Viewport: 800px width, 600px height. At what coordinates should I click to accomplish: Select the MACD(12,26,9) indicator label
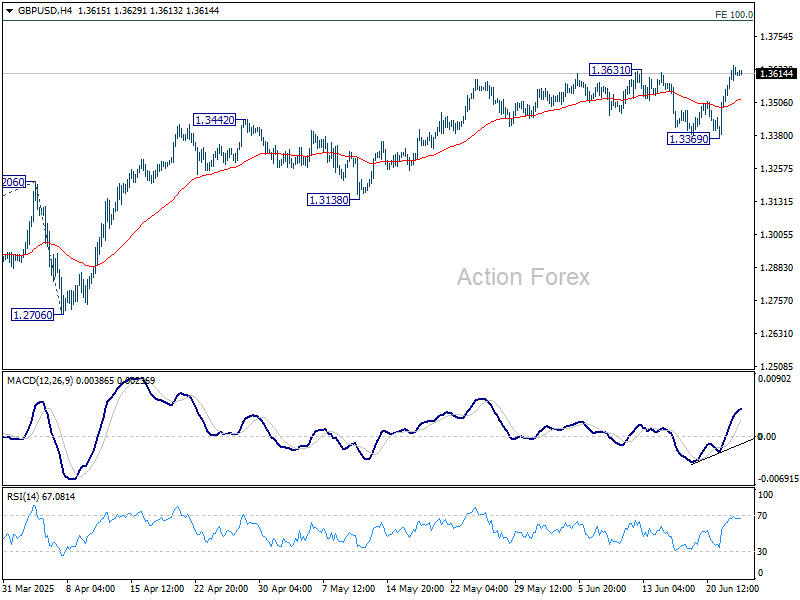point(40,381)
